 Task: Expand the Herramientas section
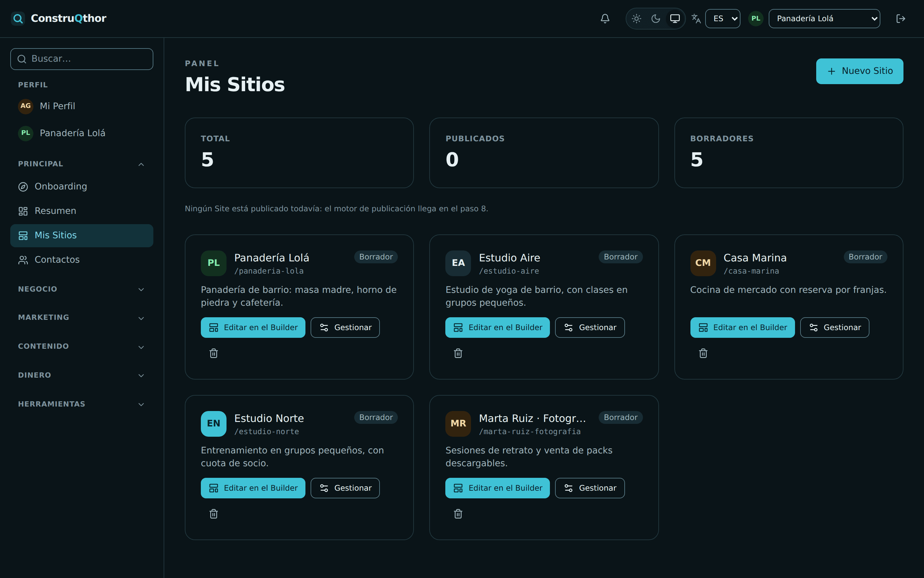(82, 404)
